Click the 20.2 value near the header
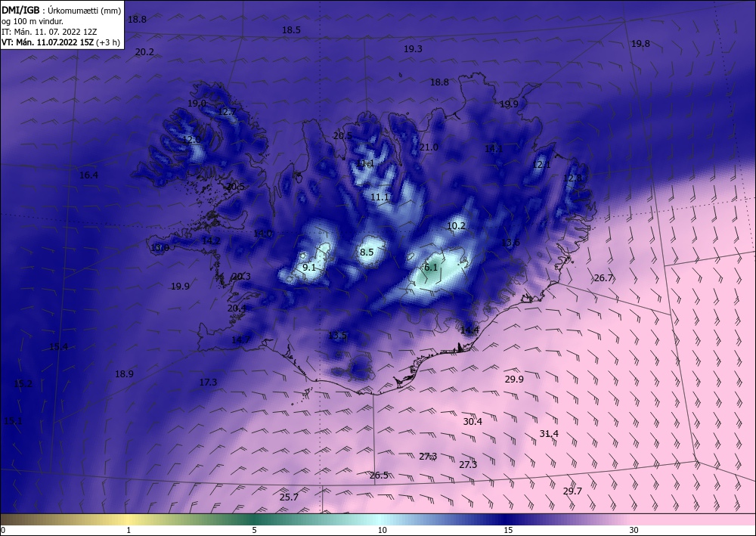This screenshot has height=536, width=756. coord(144,51)
